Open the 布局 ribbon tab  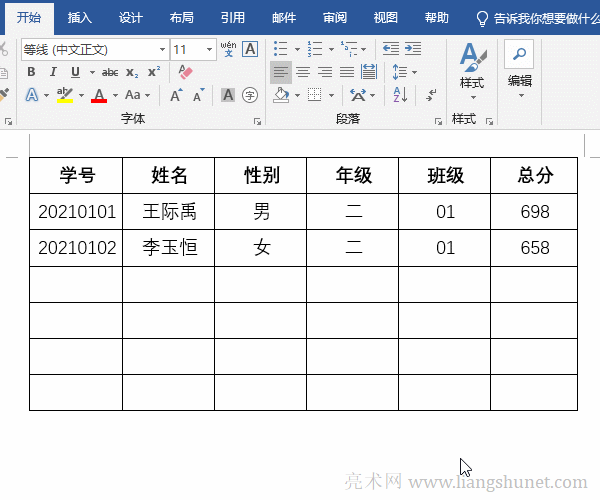181,18
